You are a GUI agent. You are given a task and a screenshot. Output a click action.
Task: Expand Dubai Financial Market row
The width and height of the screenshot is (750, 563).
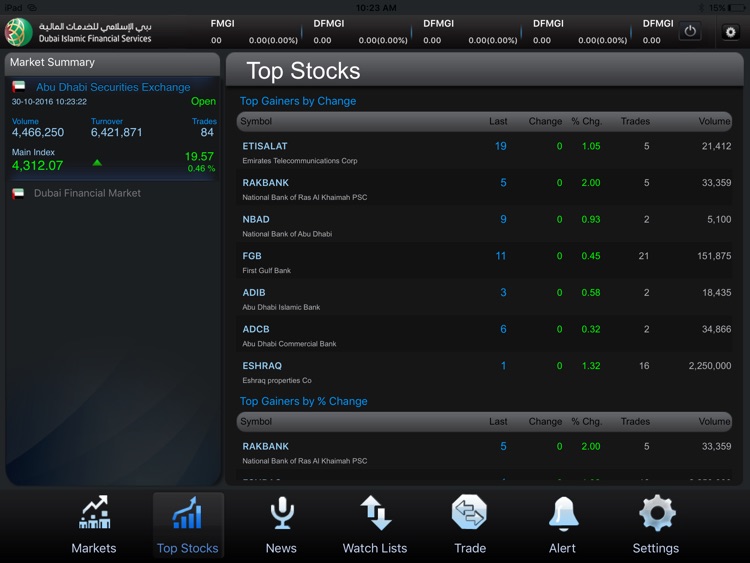pos(113,193)
